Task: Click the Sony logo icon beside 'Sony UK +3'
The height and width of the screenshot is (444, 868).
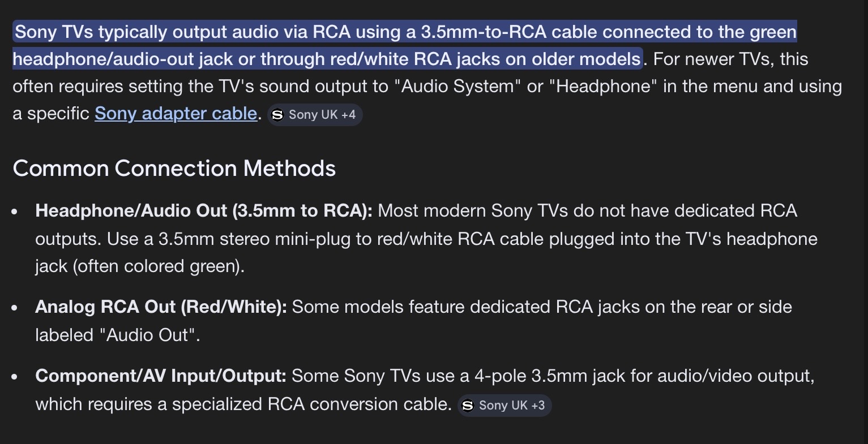Action: coord(468,406)
